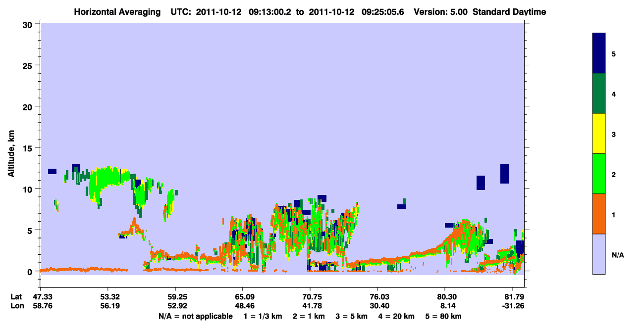Click the Altitude, km axis label

[x=11, y=148]
